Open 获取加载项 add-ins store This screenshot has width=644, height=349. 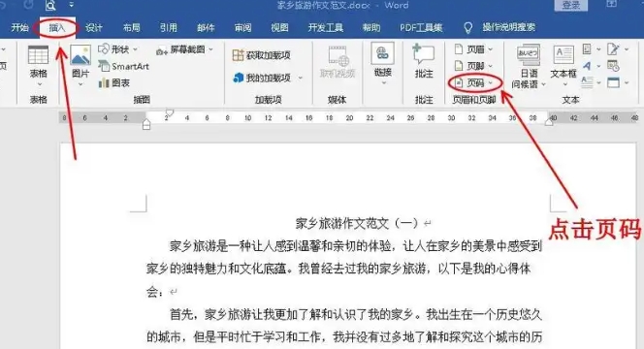pos(262,55)
